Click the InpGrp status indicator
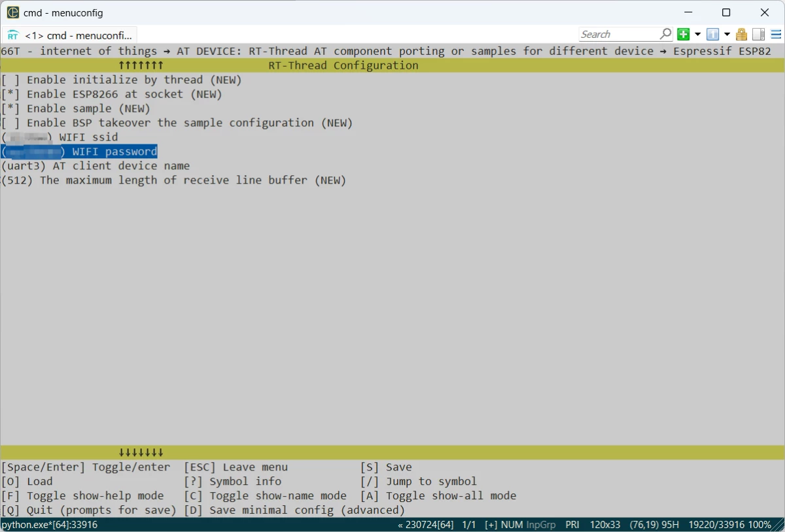Image resolution: width=785 pixels, height=532 pixels. 540,525
